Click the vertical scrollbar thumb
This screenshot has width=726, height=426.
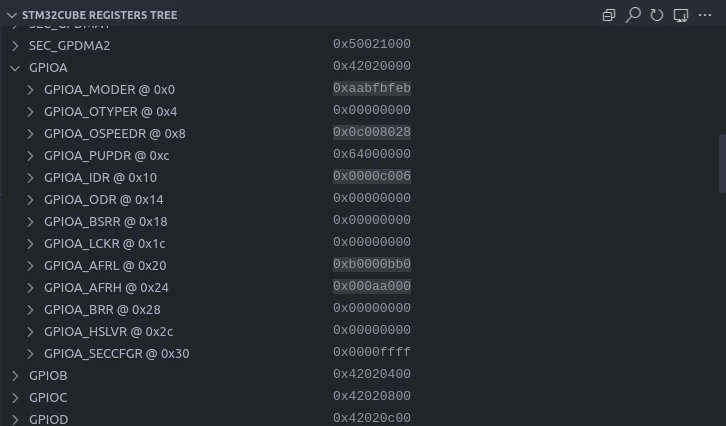click(722, 163)
